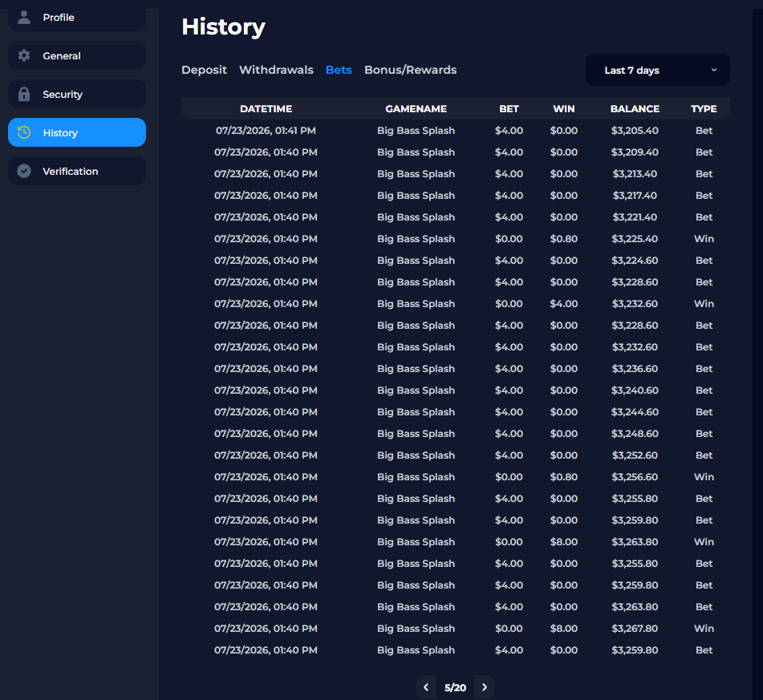Click the Verification checkmark badge icon

click(24, 171)
